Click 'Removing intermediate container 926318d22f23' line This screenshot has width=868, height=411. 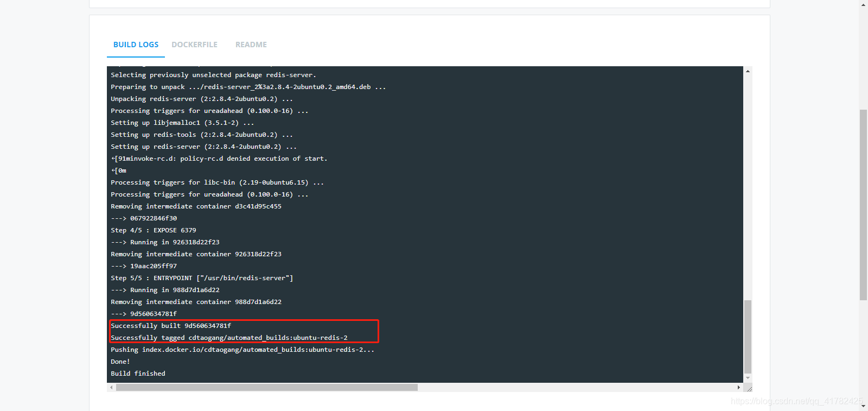pyautogui.click(x=196, y=254)
